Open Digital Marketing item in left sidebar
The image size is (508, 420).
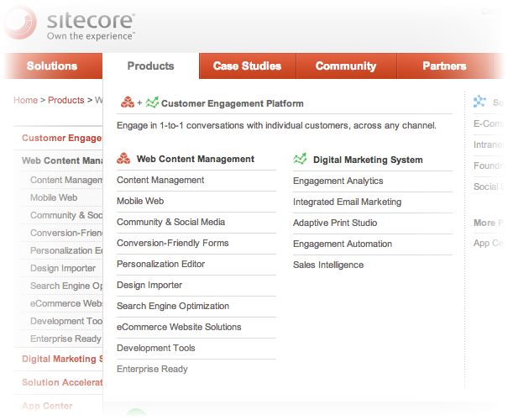(62, 359)
